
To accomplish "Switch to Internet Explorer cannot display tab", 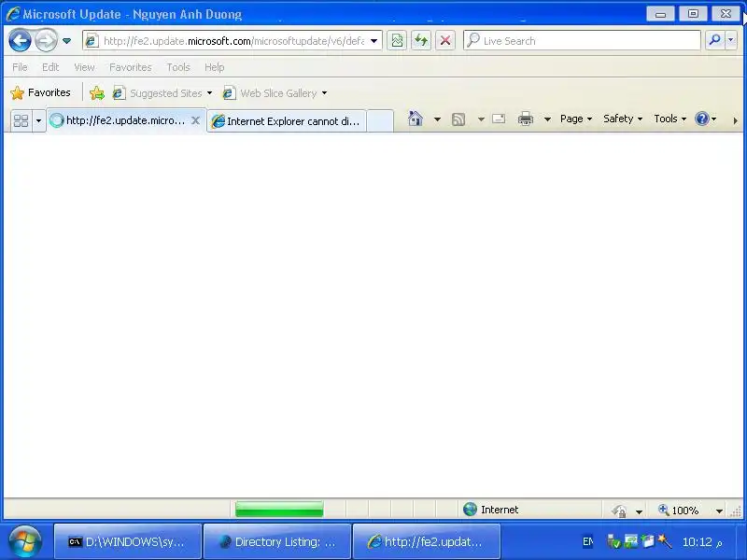I will [x=287, y=121].
